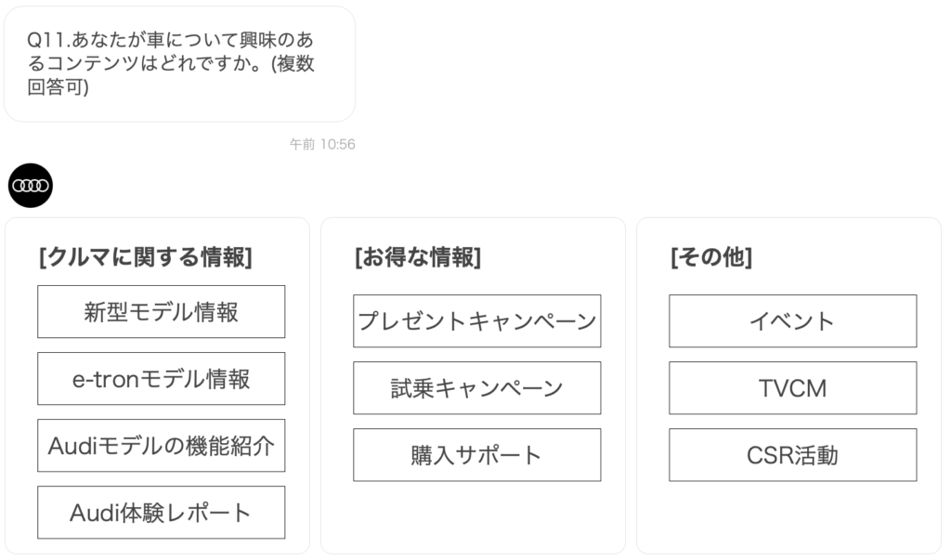
Task: Select Audiモデルの機能紹介 option
Action: coord(162,446)
